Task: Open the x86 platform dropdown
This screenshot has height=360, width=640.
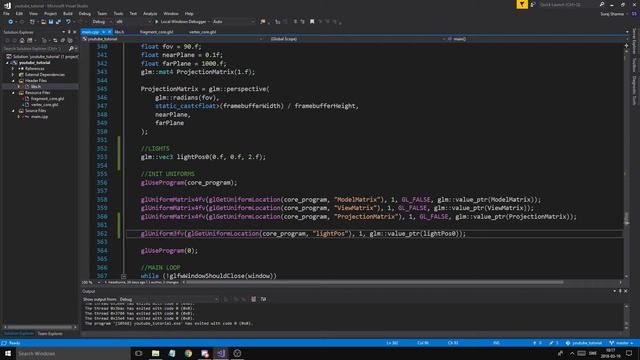Action: point(133,22)
